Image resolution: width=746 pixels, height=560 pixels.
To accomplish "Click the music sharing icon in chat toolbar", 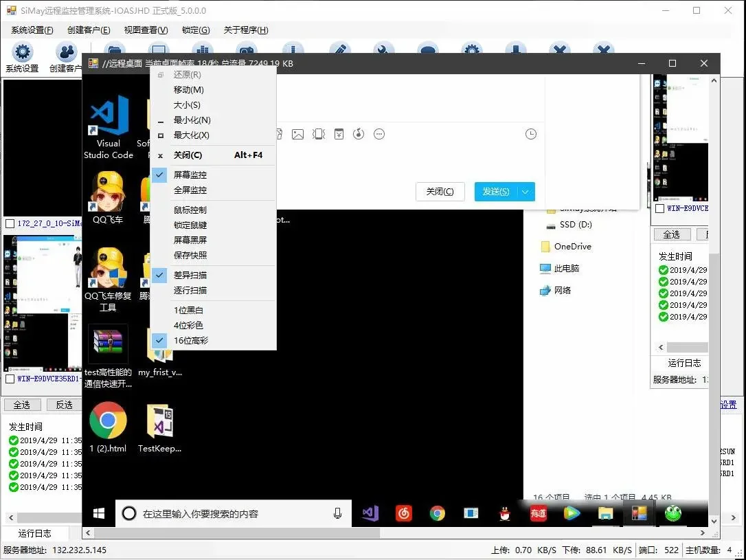I will click(359, 134).
